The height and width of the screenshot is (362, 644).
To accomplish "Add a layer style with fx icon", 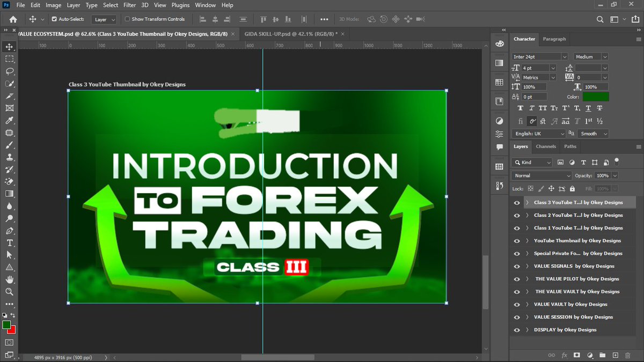I will click(x=564, y=355).
